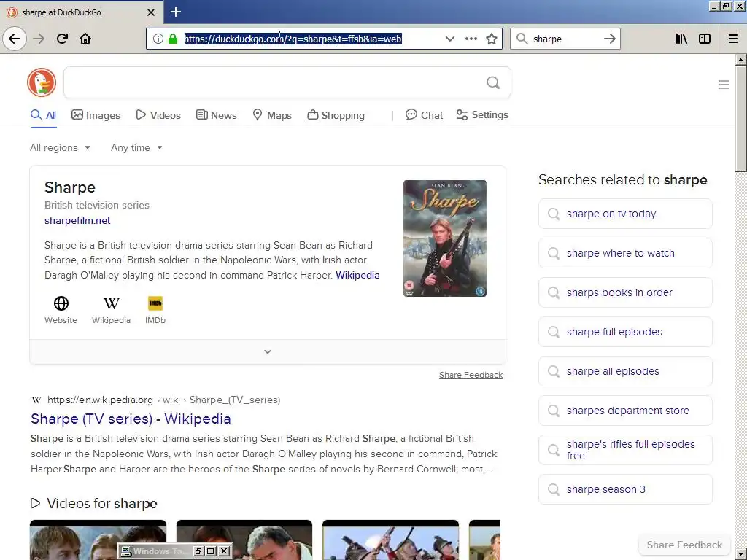Close the sharpe at DuckDuckGo tab

pos(151,12)
